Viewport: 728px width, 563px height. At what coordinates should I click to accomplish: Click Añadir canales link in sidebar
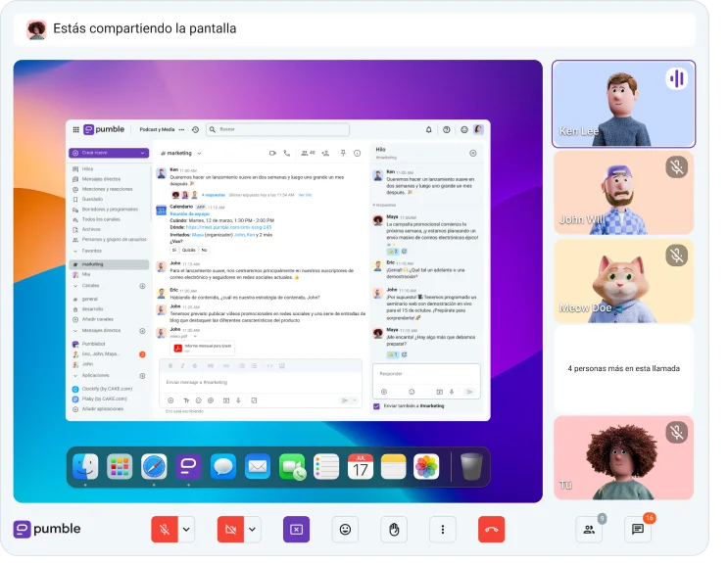pos(98,319)
